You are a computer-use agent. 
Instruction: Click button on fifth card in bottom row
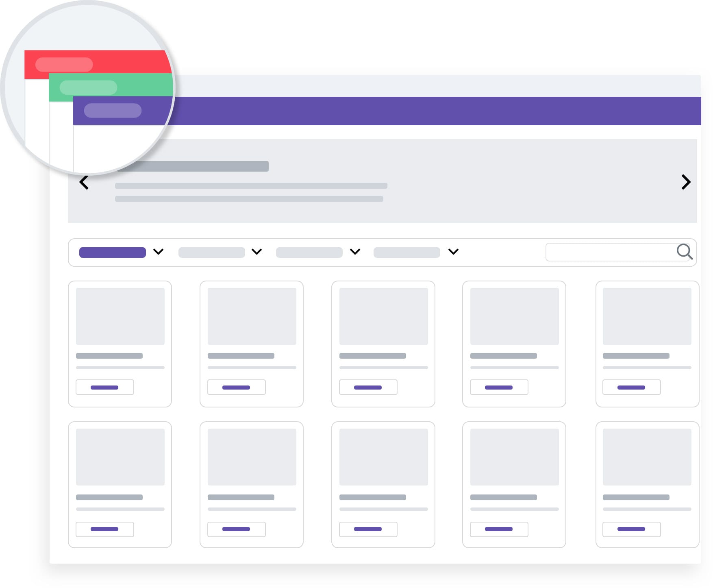pyautogui.click(x=632, y=529)
